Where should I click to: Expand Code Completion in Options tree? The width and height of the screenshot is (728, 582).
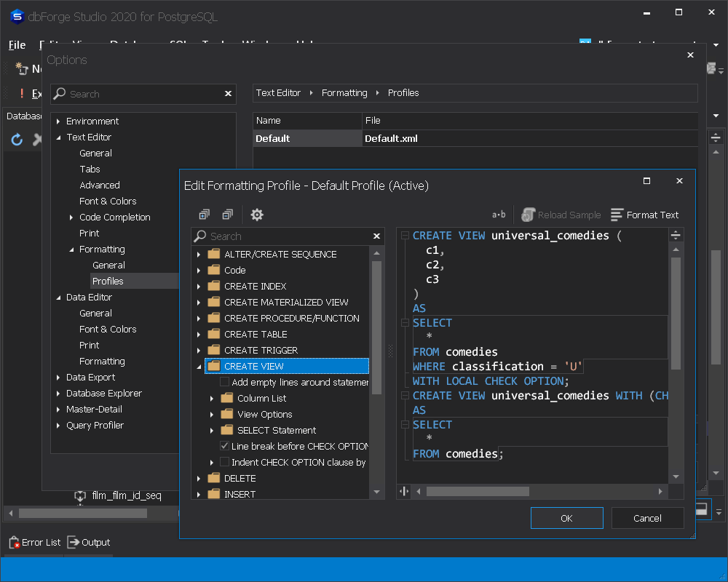coord(71,218)
